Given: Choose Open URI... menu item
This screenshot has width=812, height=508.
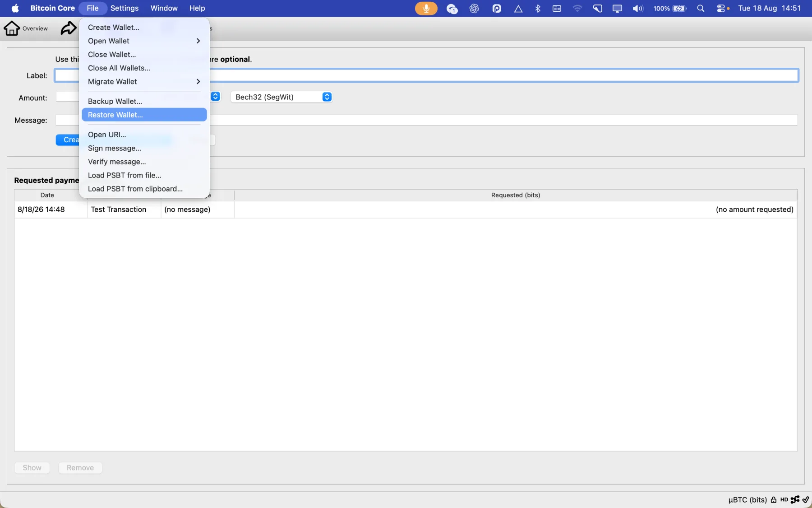Looking at the screenshot, I should coord(144,135).
